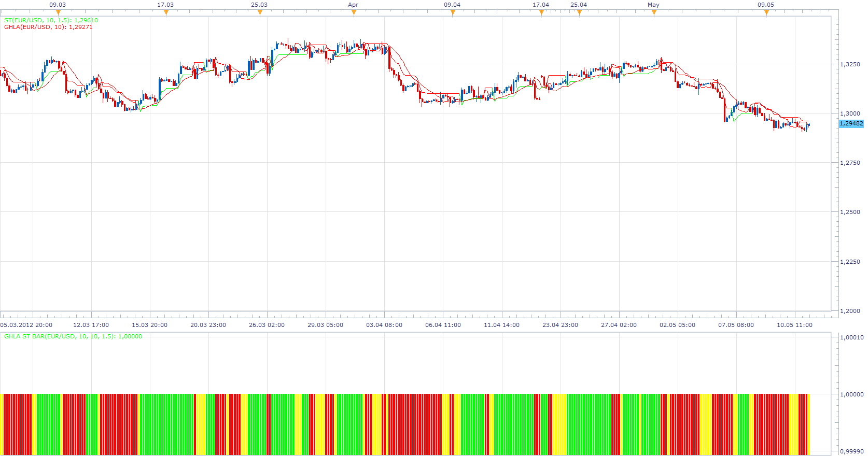The width and height of the screenshot is (868, 456).
Task: Click the 0,99990 indicator axis label
Action: pyautogui.click(x=852, y=451)
